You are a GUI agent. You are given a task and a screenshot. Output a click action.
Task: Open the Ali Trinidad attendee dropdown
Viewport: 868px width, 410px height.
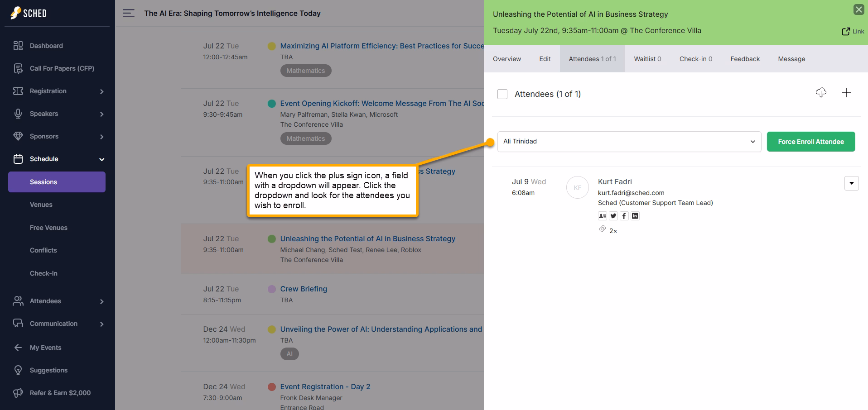629,142
